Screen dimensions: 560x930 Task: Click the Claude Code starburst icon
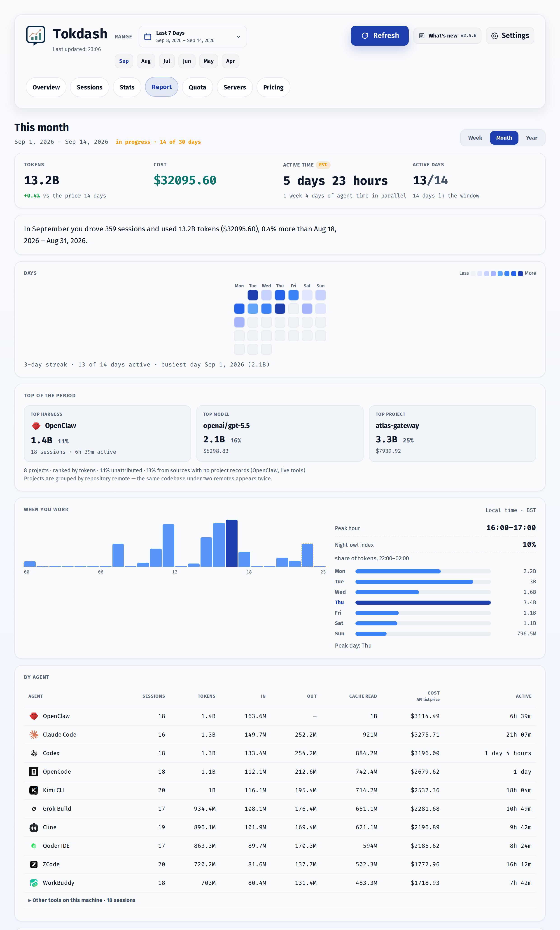[x=34, y=735]
